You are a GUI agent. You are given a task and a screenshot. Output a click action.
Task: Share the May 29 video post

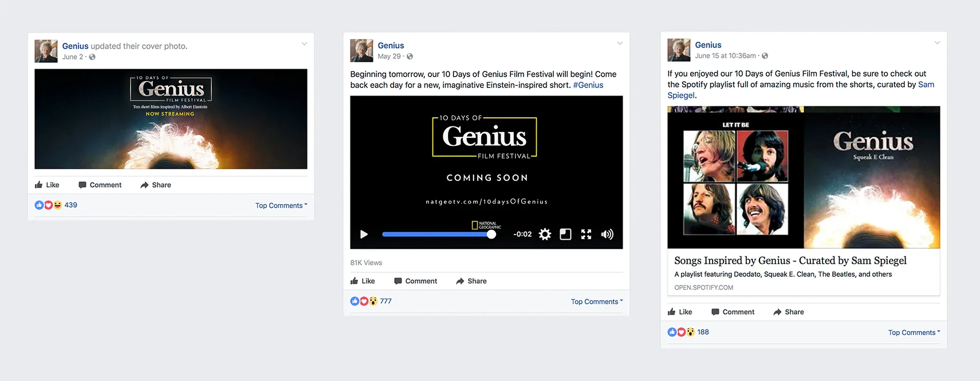[x=471, y=281]
